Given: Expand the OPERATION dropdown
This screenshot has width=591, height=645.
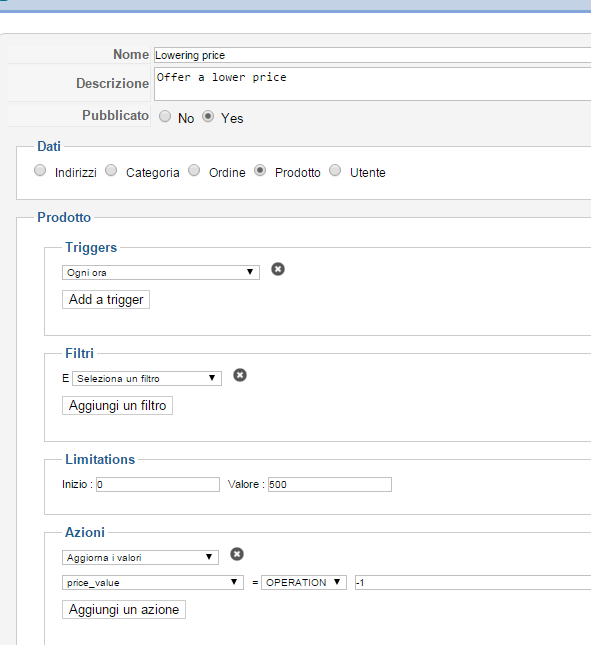Looking at the screenshot, I should pyautogui.click(x=304, y=582).
